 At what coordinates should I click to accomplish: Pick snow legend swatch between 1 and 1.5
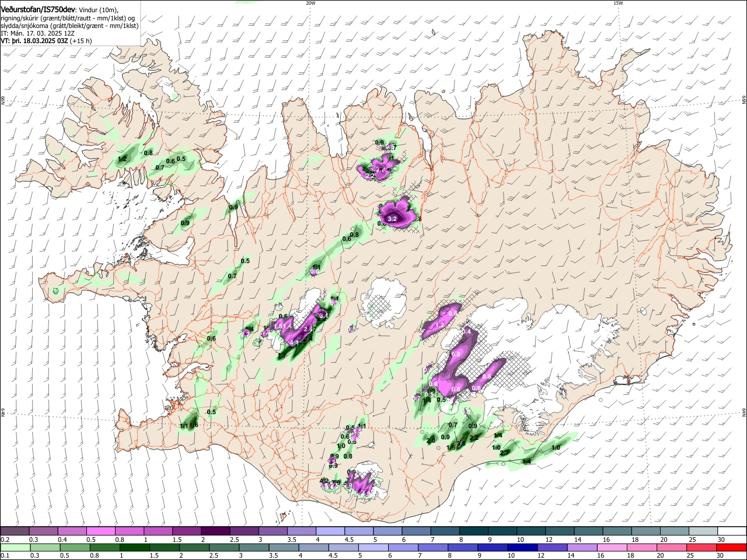158,531
